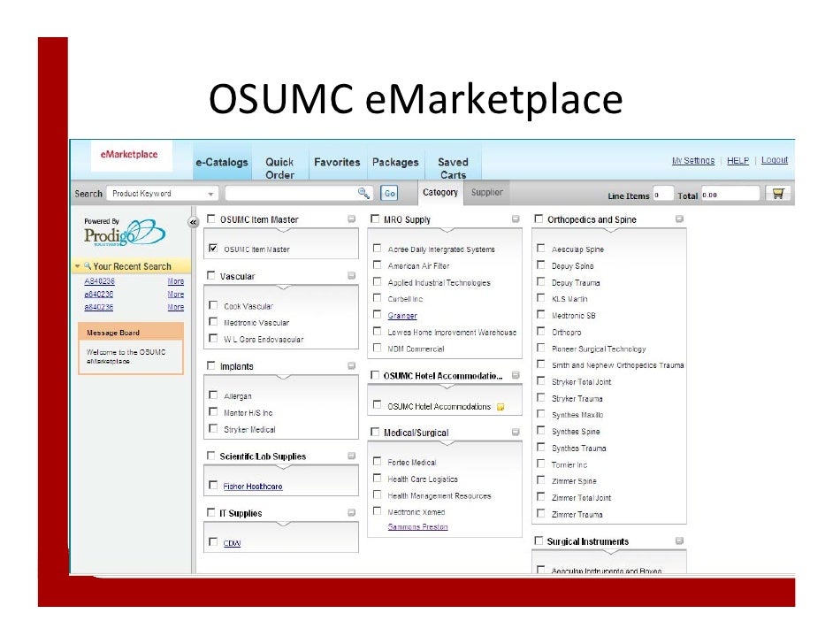Select the text 'Lowes Home Improvement Warehouse'
Viewport: 833px width, 644px height.
pyautogui.click(x=452, y=332)
